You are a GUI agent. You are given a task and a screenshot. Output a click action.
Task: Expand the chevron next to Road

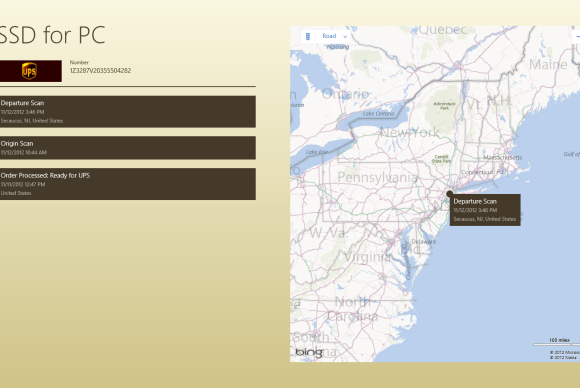point(345,37)
